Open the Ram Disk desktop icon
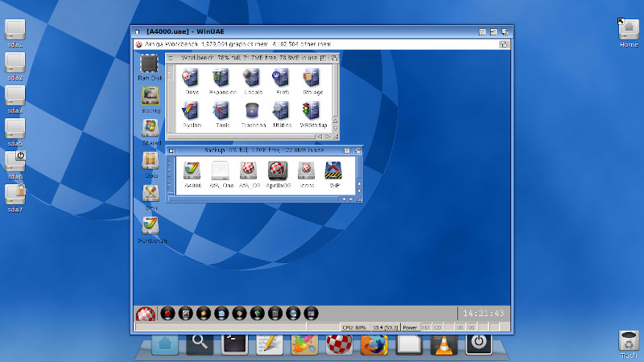644x362 pixels. pyautogui.click(x=150, y=64)
